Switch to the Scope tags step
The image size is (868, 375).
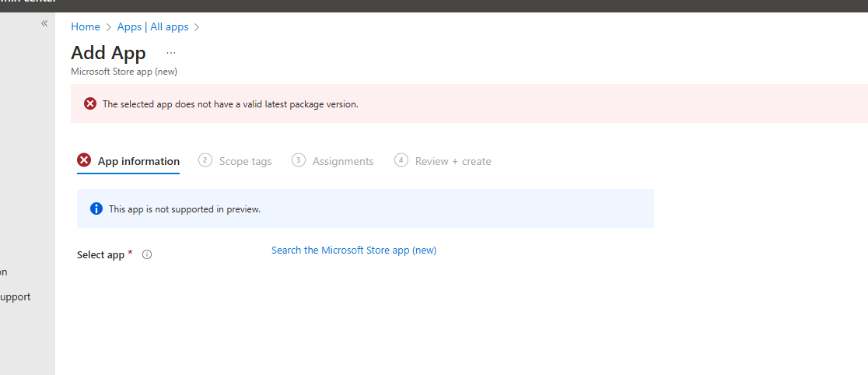click(x=235, y=161)
